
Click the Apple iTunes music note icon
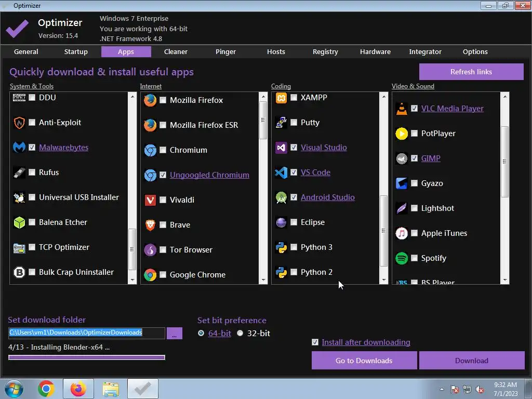402,233
